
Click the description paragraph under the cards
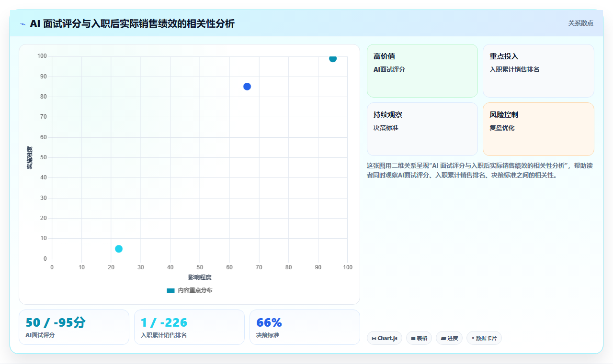click(x=480, y=170)
